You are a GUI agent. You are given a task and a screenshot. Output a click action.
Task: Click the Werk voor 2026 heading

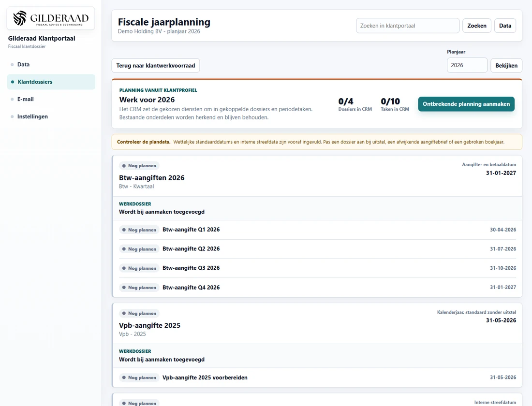click(x=147, y=100)
